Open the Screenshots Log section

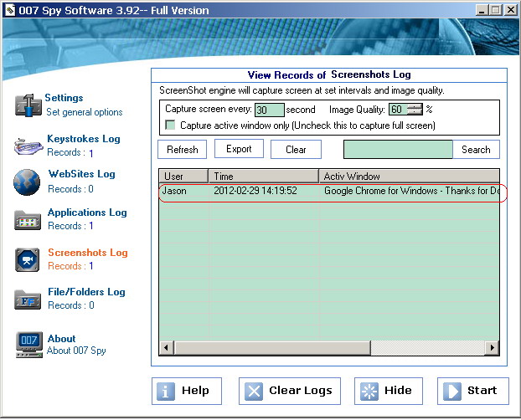click(x=88, y=253)
